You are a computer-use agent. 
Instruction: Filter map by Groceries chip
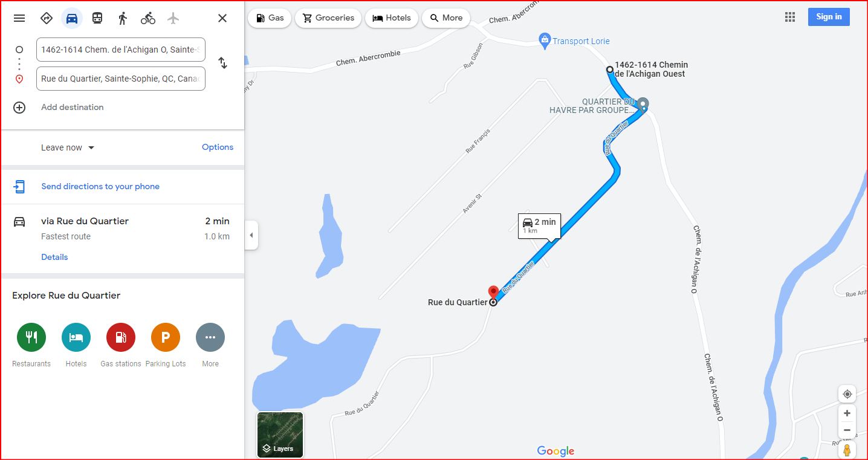[x=328, y=18]
